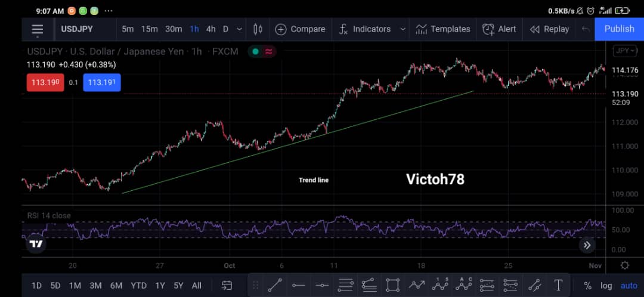The height and width of the screenshot is (297, 644).
Task: Jump to latest bar with double-arrow button
Action: [587, 245]
